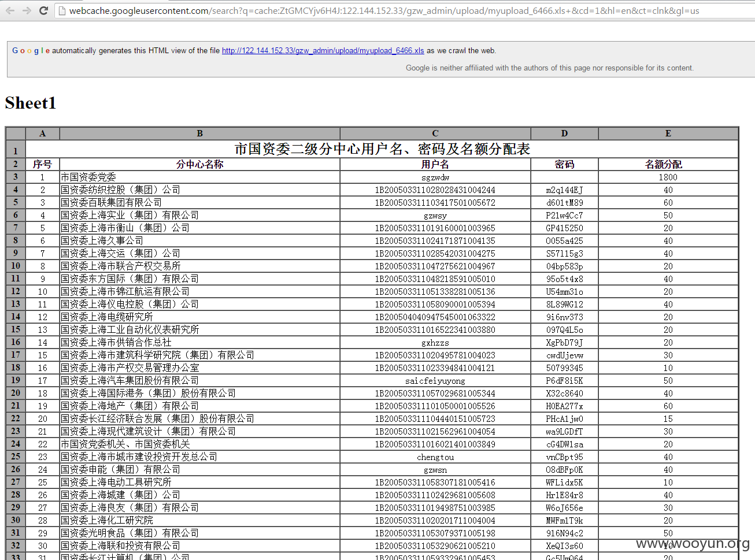The height and width of the screenshot is (560, 755).
Task: Click the password cell GP415250
Action: click(x=564, y=228)
